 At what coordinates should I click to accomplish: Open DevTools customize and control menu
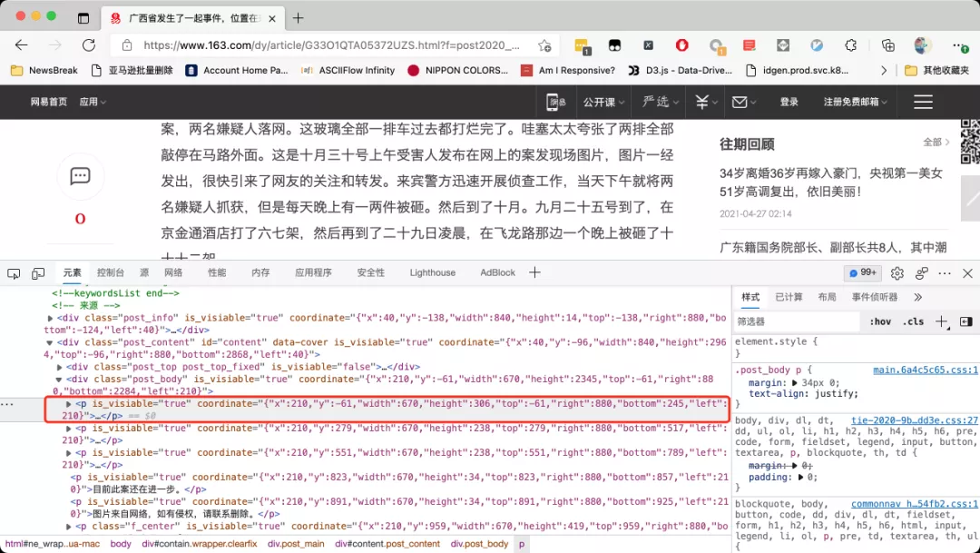coord(945,273)
